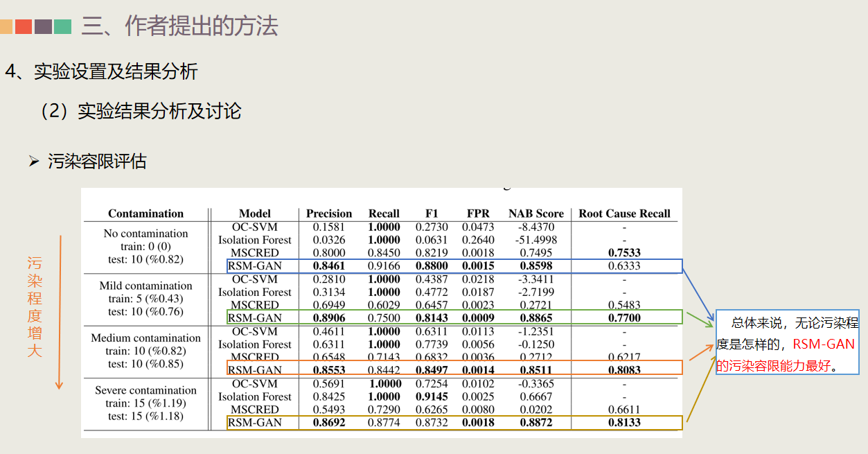This screenshot has height=454, width=868.
Task: Click the Root Cause Recall column header
Action: click(624, 213)
